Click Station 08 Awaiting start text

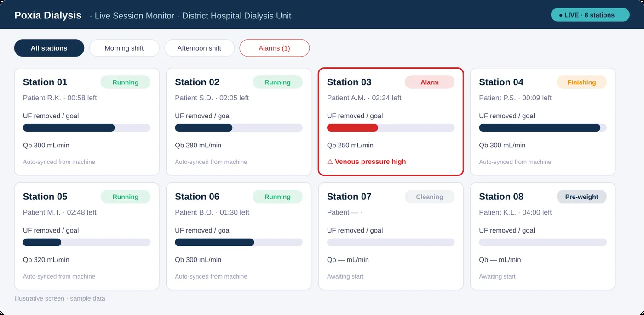[x=497, y=276]
